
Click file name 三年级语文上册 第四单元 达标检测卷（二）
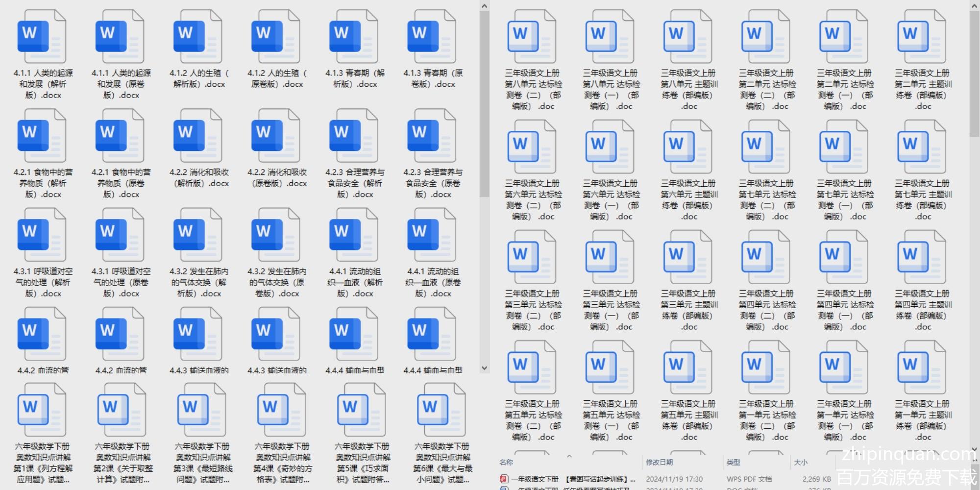(767, 310)
